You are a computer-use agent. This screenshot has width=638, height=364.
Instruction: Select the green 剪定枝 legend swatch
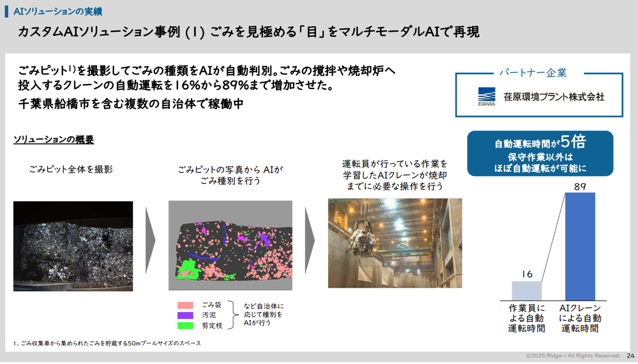point(185,326)
